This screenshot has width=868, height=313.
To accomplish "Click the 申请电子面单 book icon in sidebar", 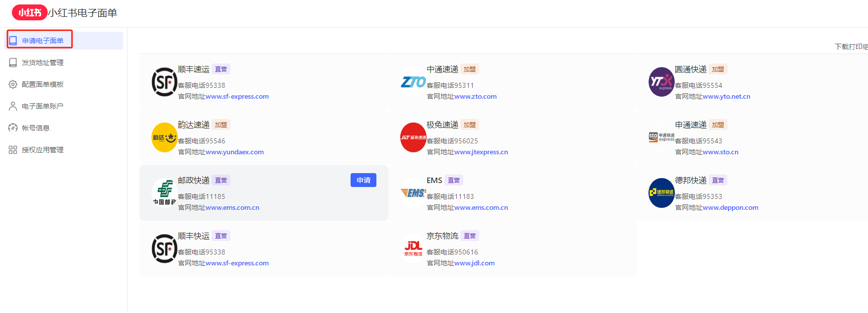I will pos(13,41).
